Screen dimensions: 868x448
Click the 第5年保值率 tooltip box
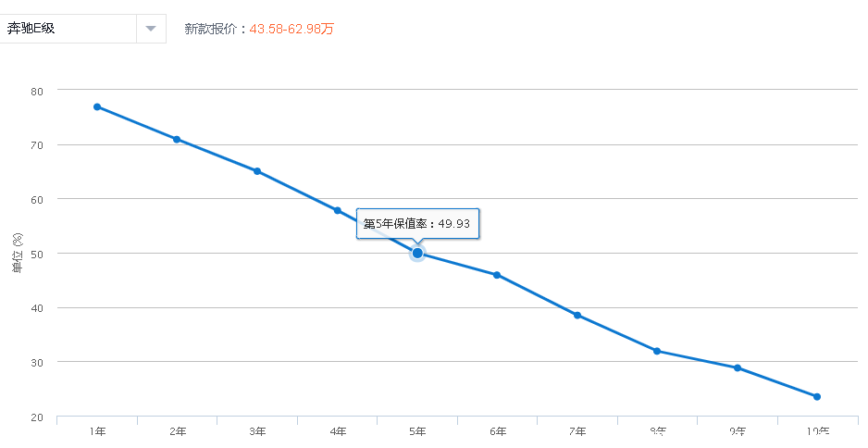tap(418, 223)
